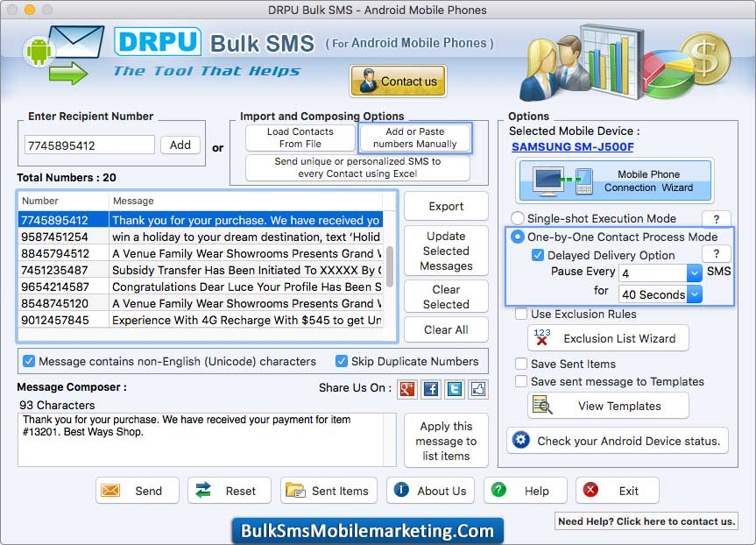Select row with number 9012457845

201,320
